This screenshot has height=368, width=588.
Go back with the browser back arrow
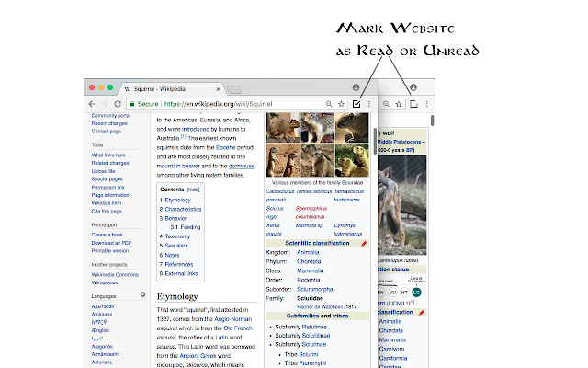click(92, 104)
